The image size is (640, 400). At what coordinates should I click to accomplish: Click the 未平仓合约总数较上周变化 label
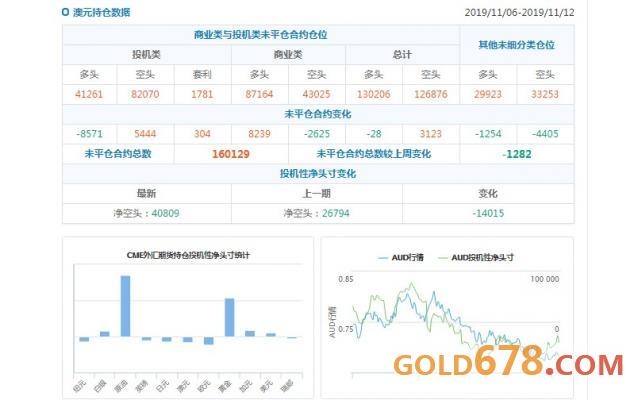[x=373, y=154]
